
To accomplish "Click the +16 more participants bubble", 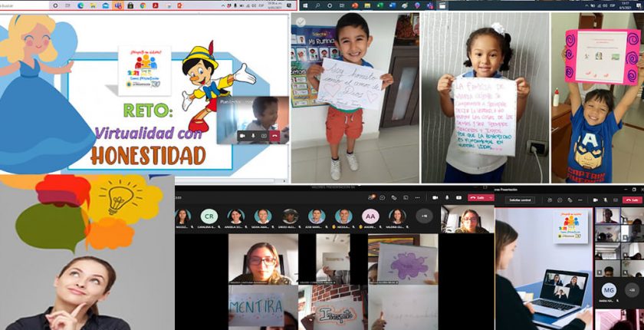I will (424, 216).
